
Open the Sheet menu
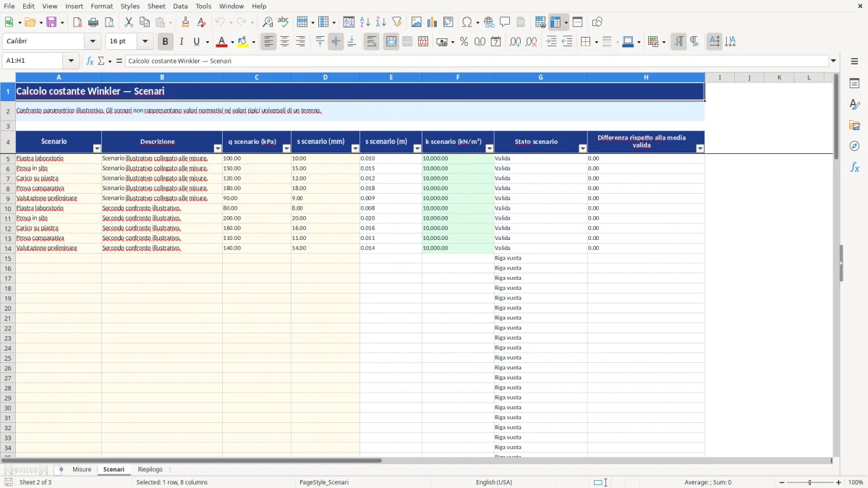(x=156, y=6)
